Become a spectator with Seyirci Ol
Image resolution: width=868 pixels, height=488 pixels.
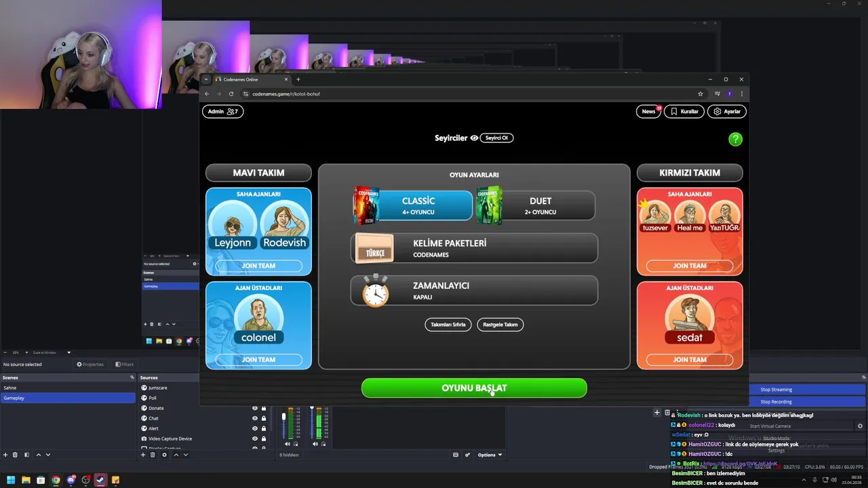click(x=497, y=138)
